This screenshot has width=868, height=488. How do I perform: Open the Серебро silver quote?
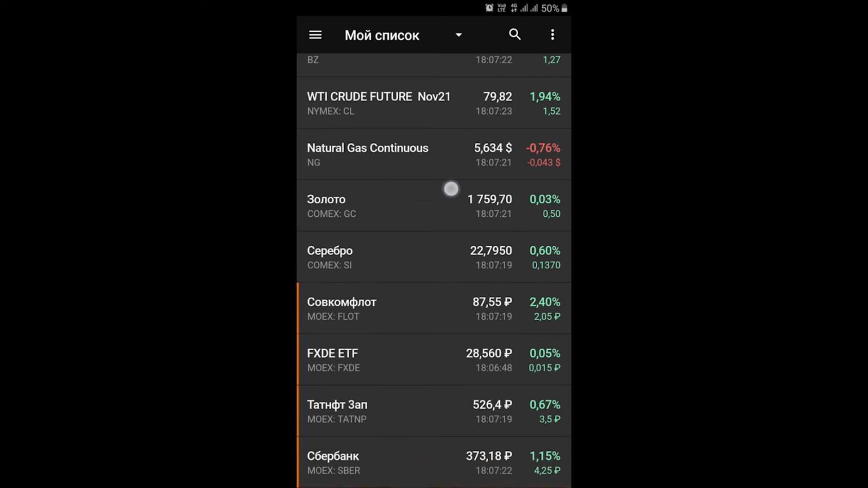[434, 257]
